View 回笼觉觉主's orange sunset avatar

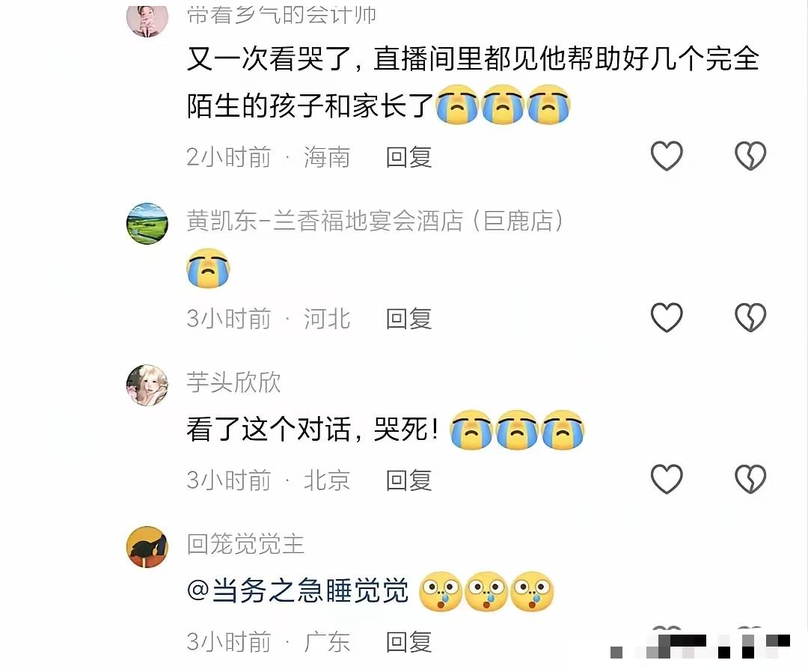coord(147,547)
